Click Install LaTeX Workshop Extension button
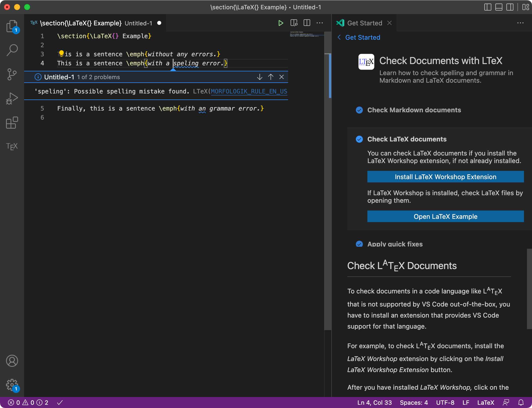532x408 pixels. [x=445, y=177]
